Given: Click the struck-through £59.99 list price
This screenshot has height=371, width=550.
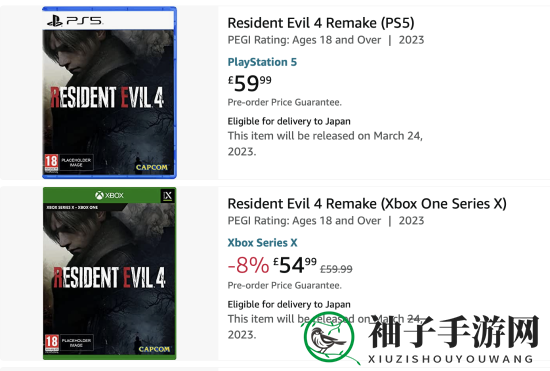Looking at the screenshot, I should point(336,269).
